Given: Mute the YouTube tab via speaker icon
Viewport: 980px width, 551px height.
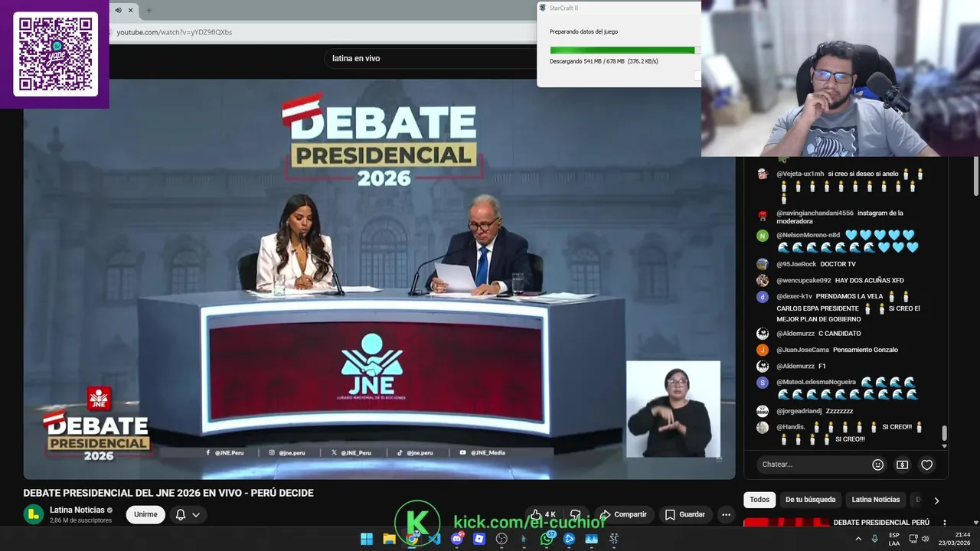Looking at the screenshot, I should (118, 10).
